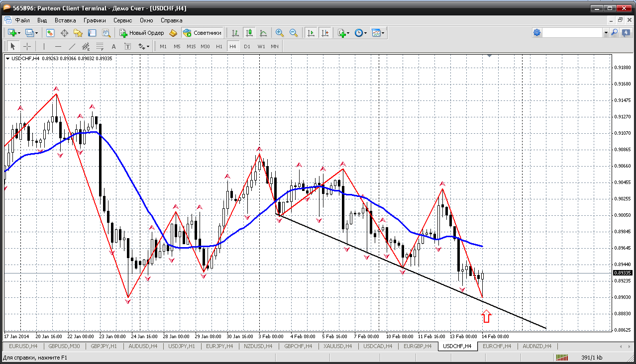Click the MetaTrader icon left of Файл
This screenshot has width=636, height=364.
[8, 20]
